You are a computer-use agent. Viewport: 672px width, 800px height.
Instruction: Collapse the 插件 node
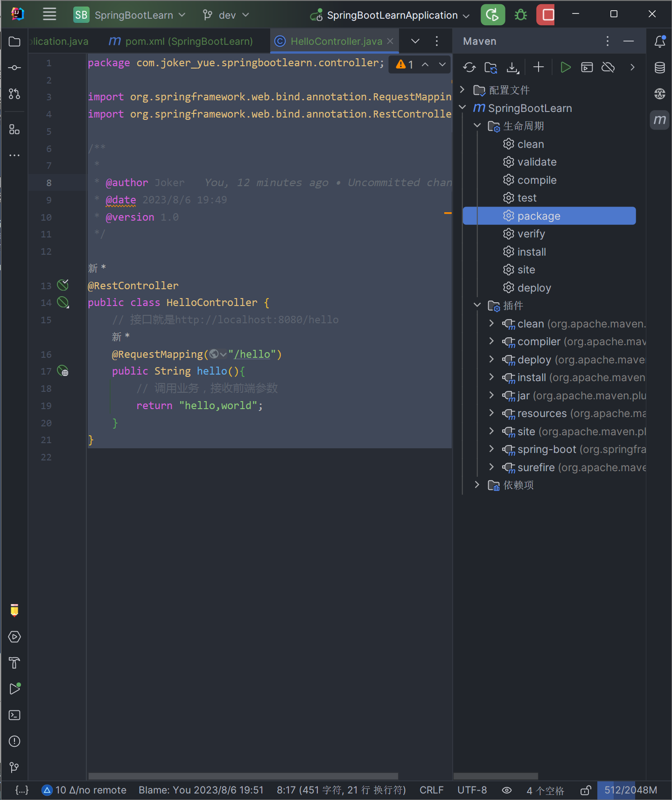pyautogui.click(x=477, y=305)
